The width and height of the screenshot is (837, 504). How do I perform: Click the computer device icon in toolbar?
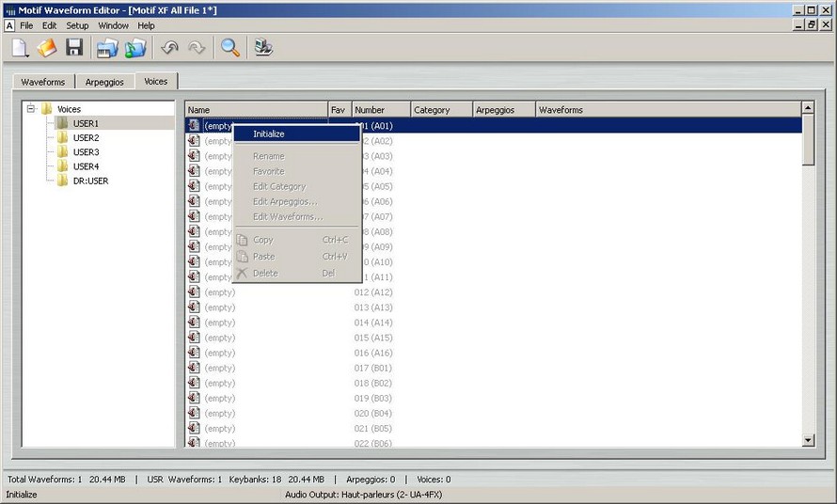click(263, 48)
